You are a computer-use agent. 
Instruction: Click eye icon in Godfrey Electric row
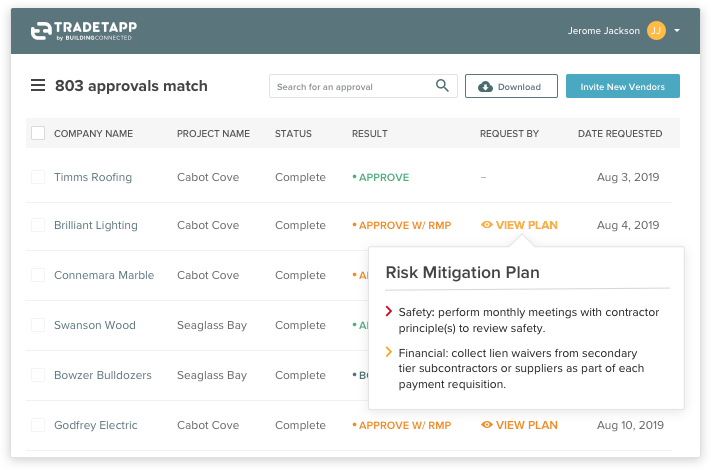tap(487, 425)
